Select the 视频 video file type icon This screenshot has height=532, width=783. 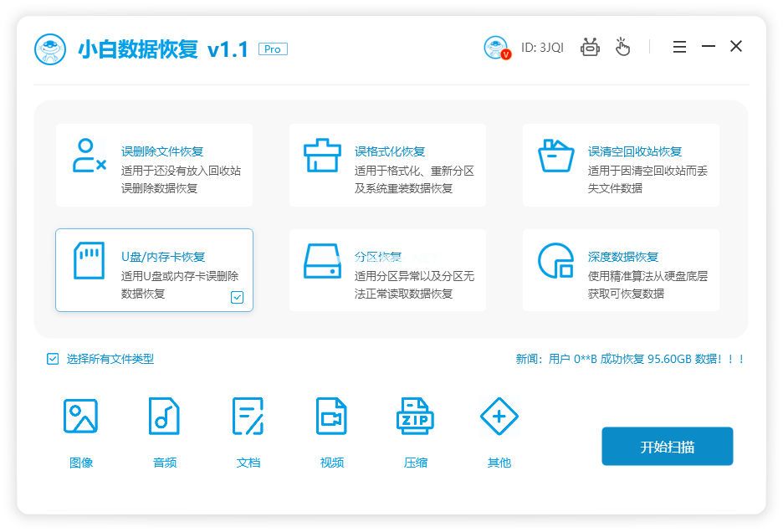coord(331,416)
